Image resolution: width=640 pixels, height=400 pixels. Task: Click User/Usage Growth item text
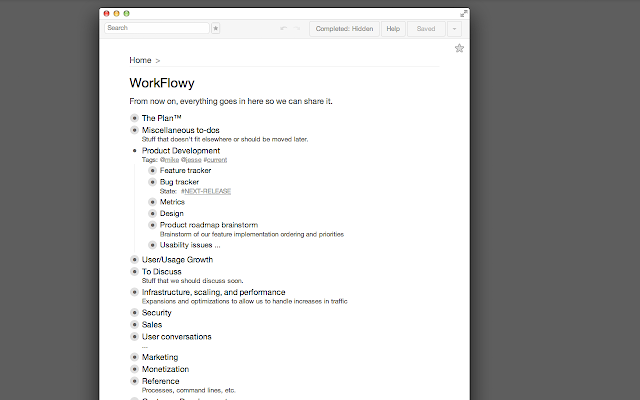177,259
